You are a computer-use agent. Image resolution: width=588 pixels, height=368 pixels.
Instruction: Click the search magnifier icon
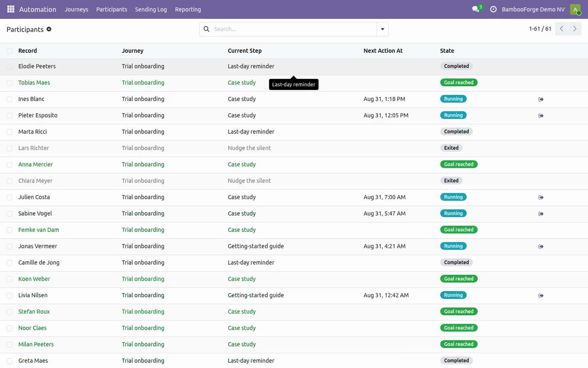[207, 29]
